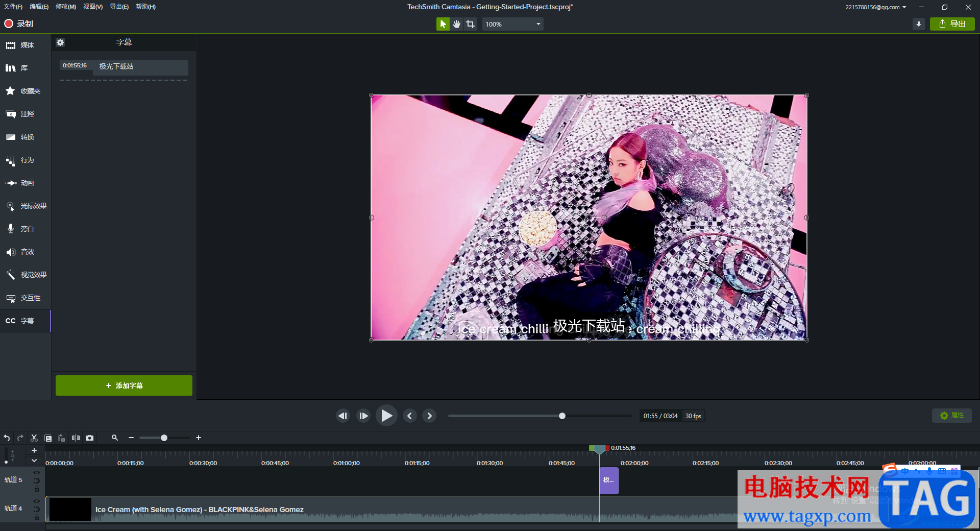The image size is (980, 531).
Task: Open the 收藏夹 favorites tab
Action: pyautogui.click(x=25, y=91)
